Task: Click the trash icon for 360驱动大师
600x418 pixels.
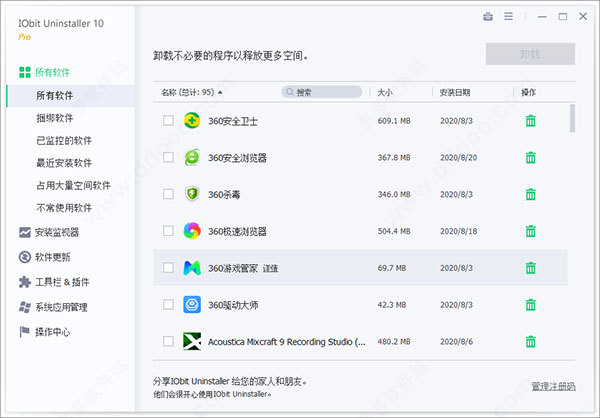Action: coord(530,305)
